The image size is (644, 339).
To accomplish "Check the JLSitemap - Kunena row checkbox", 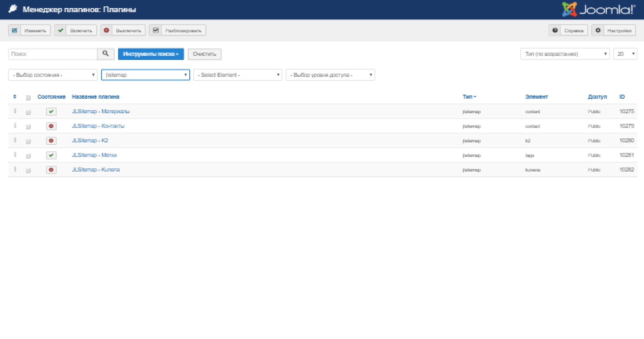I will (x=28, y=171).
